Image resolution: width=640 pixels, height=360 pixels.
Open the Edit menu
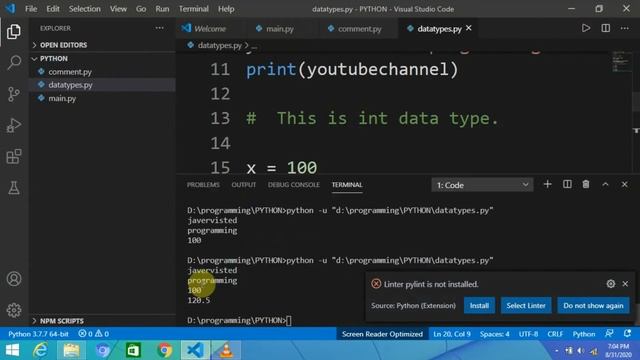[53, 9]
